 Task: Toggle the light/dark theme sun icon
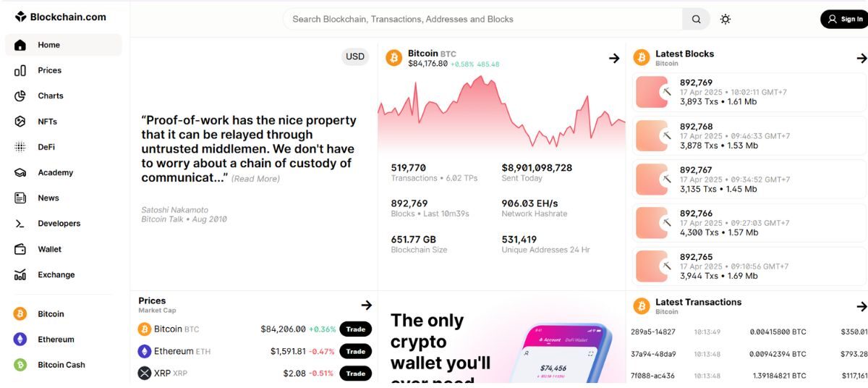click(x=726, y=20)
